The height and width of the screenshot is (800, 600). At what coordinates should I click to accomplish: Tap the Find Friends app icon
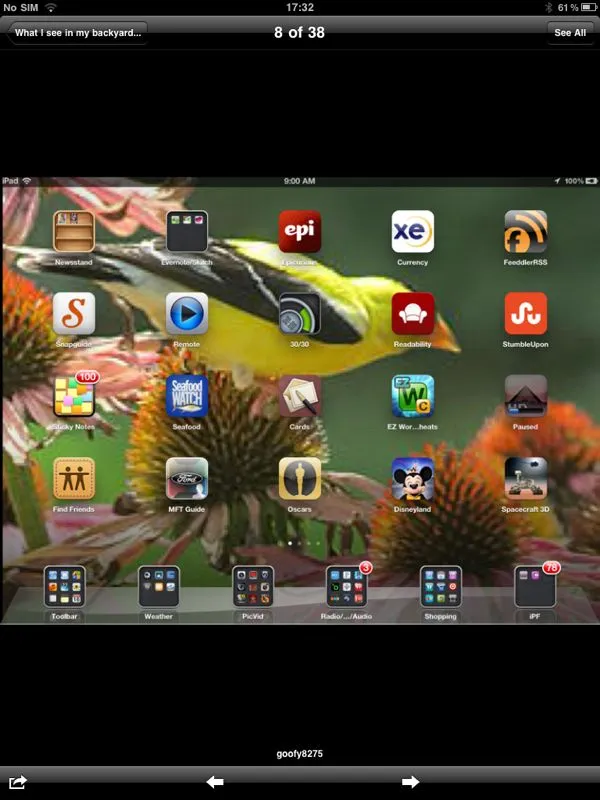tap(74, 478)
